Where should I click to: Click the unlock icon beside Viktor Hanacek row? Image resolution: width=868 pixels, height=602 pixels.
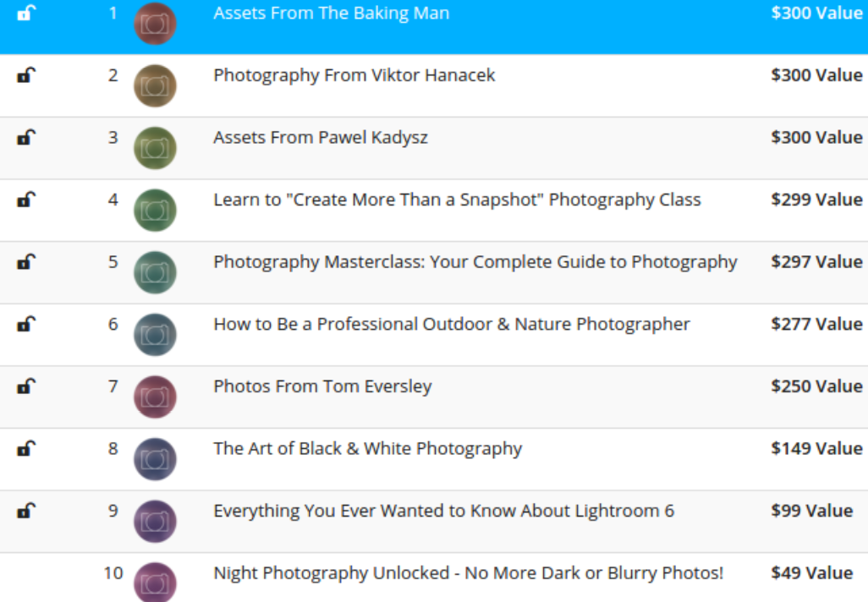pos(27,75)
